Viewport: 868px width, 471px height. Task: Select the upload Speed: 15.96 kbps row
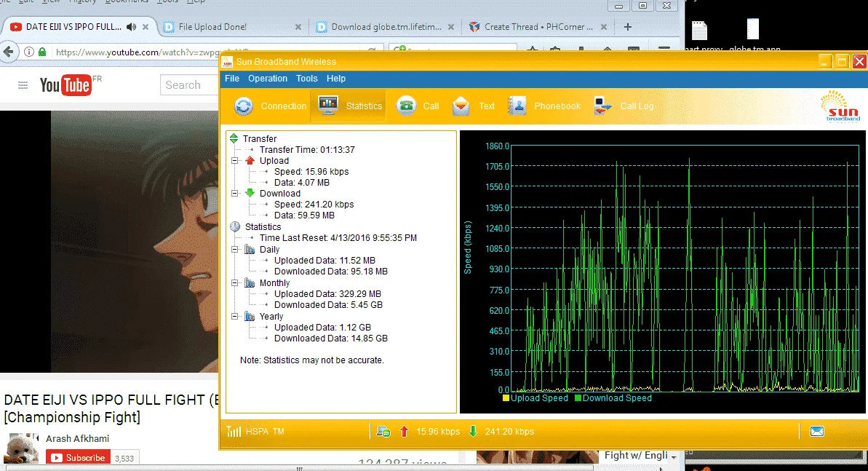[311, 172]
